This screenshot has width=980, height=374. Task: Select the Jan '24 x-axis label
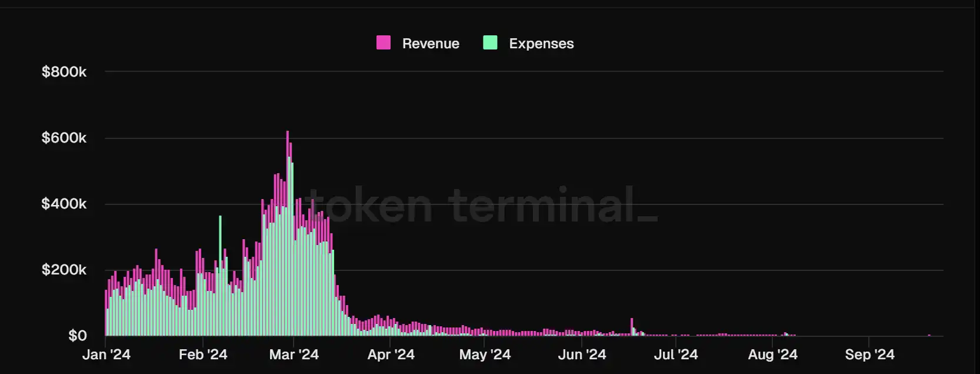click(x=106, y=355)
